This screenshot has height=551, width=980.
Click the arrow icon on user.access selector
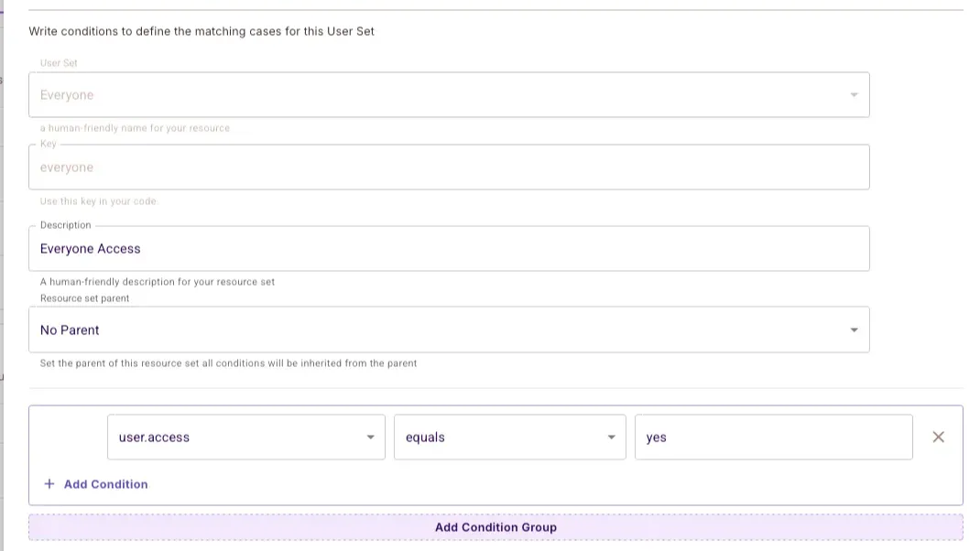(370, 438)
